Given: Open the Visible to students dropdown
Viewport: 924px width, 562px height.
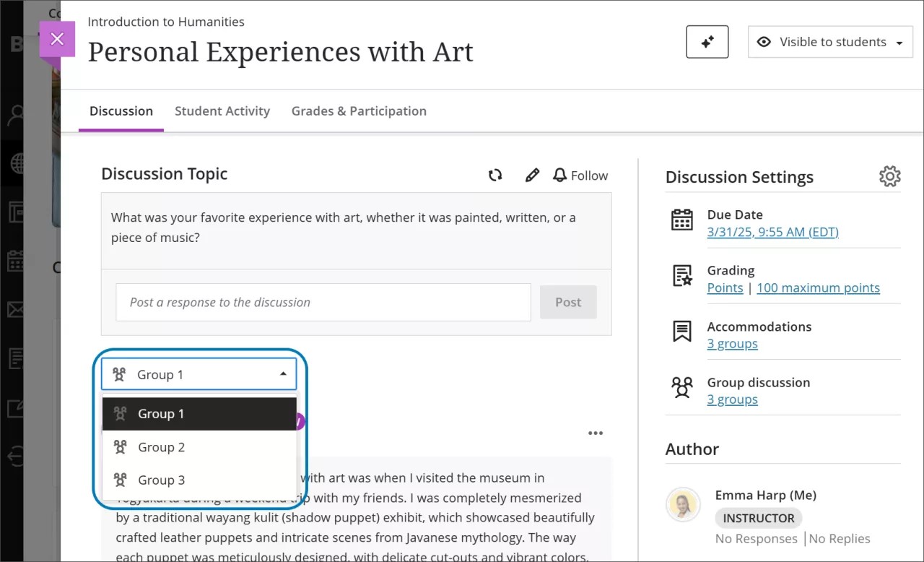Looking at the screenshot, I should (x=830, y=42).
